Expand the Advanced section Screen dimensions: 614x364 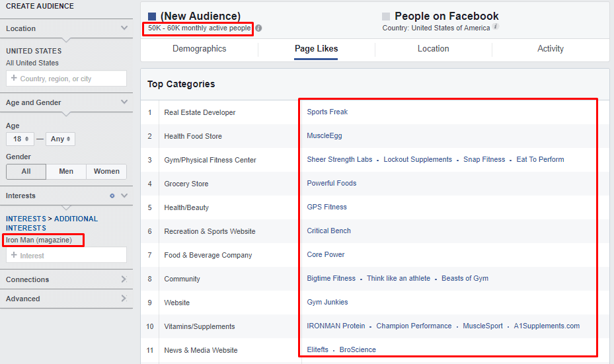[124, 298]
